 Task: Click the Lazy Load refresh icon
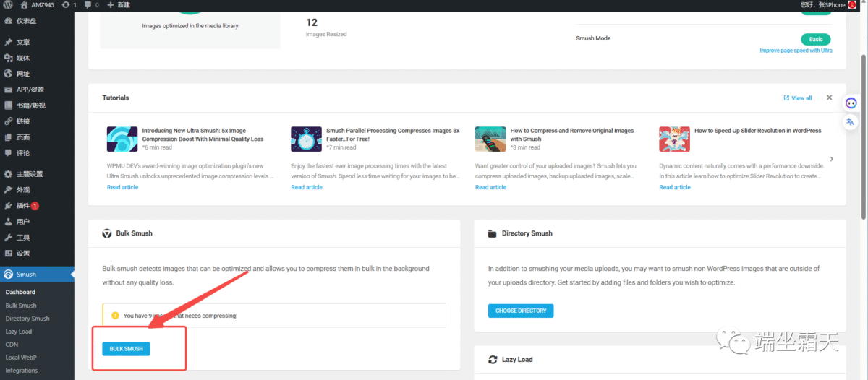493,359
